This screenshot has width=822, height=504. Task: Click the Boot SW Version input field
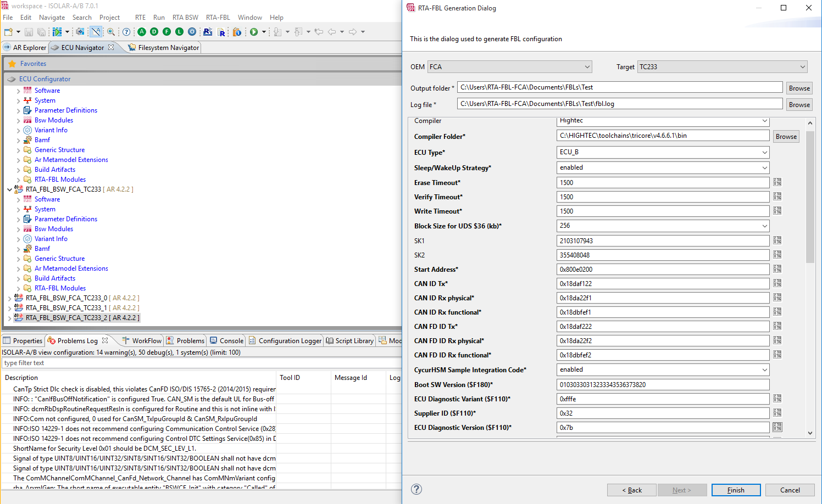tap(663, 385)
